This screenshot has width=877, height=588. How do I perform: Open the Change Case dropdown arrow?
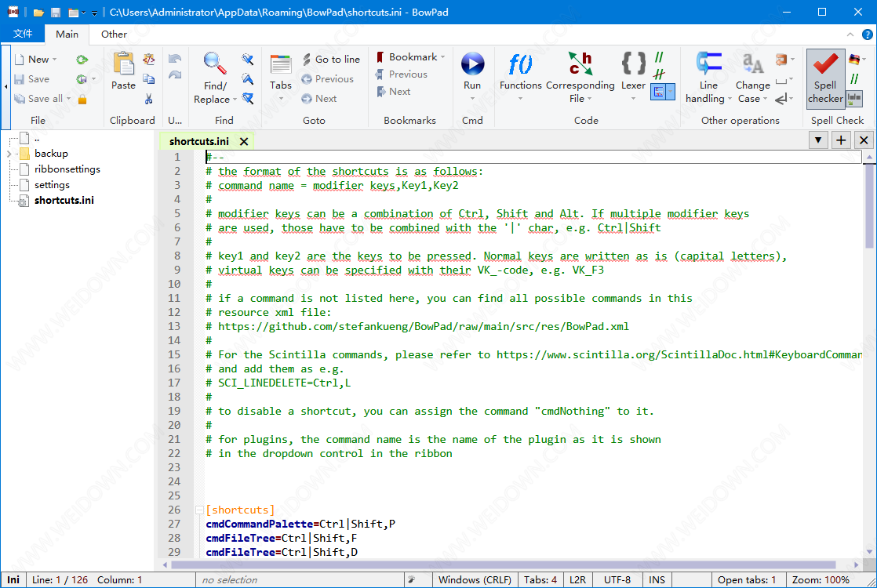(x=765, y=99)
